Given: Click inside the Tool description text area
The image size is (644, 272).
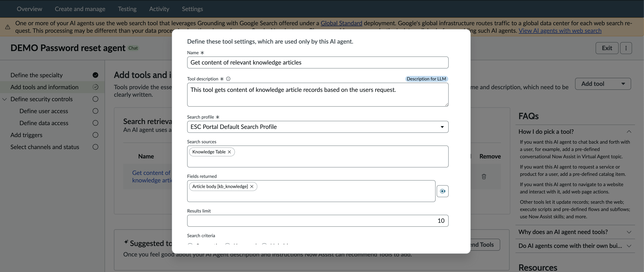Looking at the screenshot, I should 318,95.
